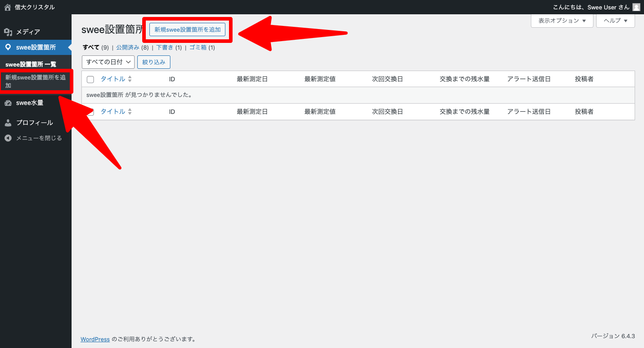Open the 信大クリスタル site name link
Image resolution: width=644 pixels, height=348 pixels.
coord(34,7)
